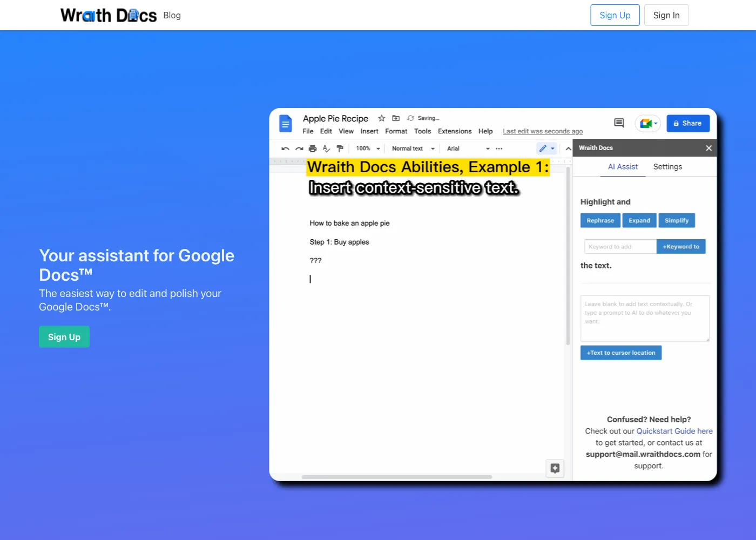
Task: Click the blue Google Docs home icon
Action: 286,124
